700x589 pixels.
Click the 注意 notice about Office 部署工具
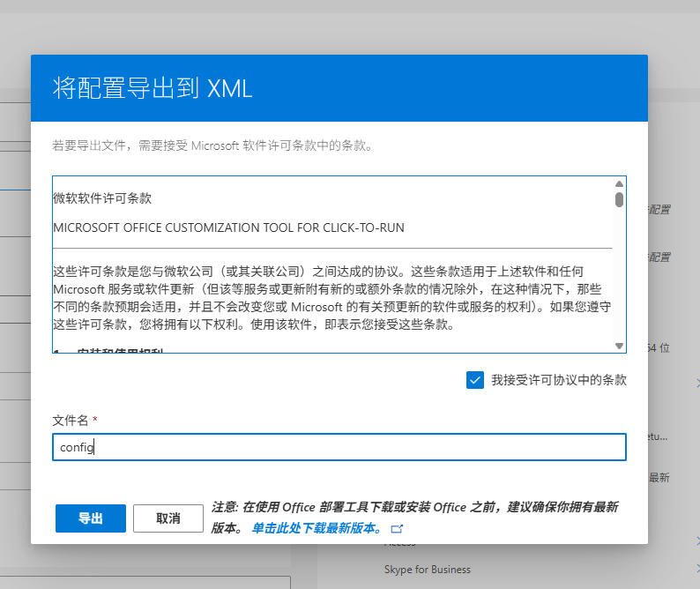click(x=415, y=518)
